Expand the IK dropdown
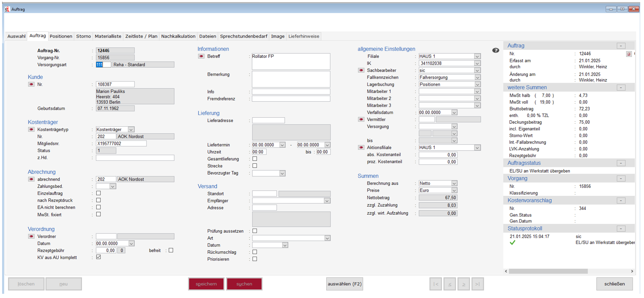Image resolution: width=644 pixels, height=298 pixels. [477, 63]
